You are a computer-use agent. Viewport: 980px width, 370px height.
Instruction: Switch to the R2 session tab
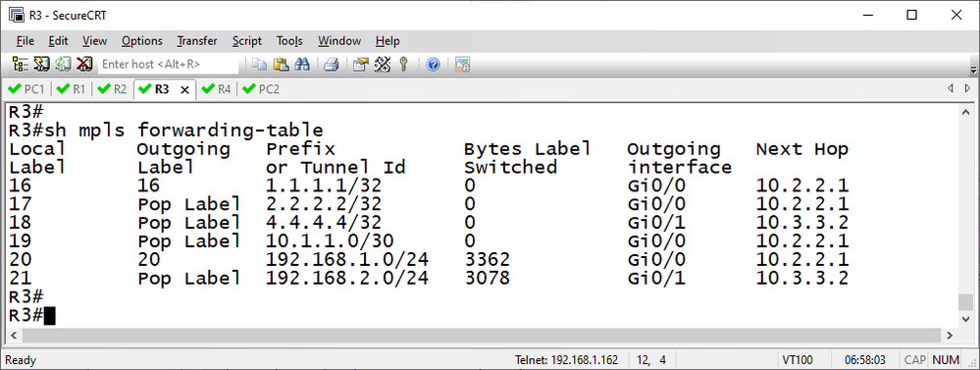113,89
